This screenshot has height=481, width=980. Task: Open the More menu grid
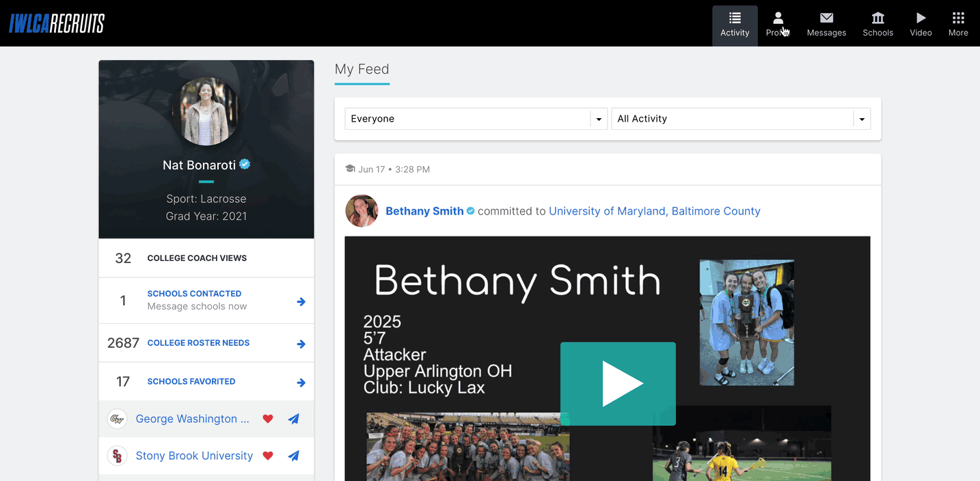coord(958,25)
